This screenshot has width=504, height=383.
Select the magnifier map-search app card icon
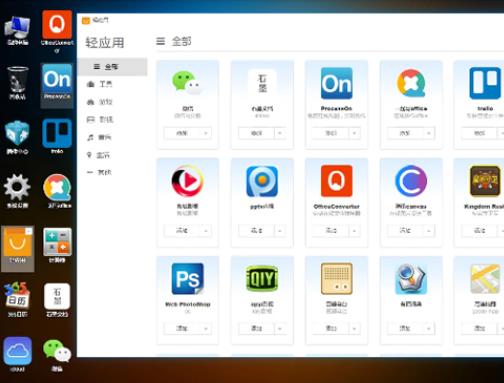(x=411, y=279)
